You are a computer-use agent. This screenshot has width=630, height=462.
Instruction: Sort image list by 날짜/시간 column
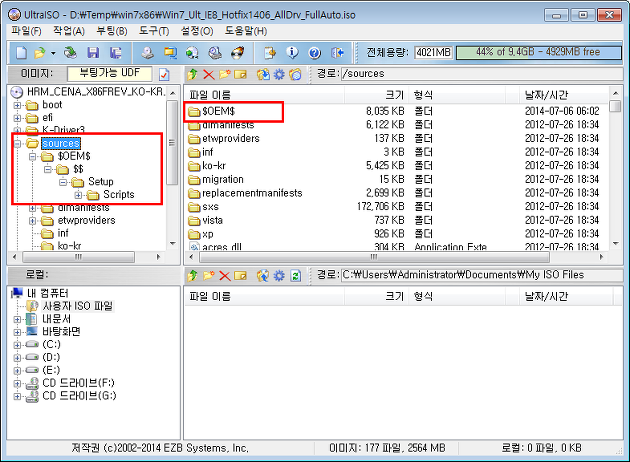[x=564, y=95]
